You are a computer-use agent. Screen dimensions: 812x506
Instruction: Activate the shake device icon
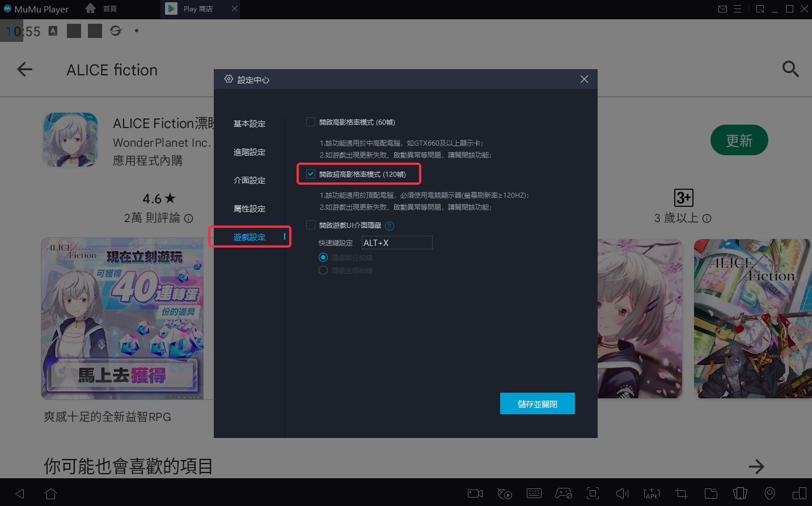[740, 494]
